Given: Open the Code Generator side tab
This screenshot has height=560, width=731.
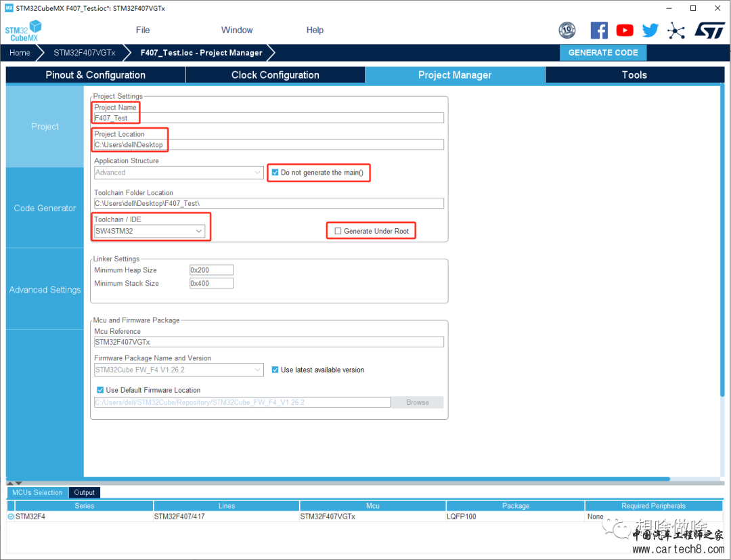Looking at the screenshot, I should (45, 208).
